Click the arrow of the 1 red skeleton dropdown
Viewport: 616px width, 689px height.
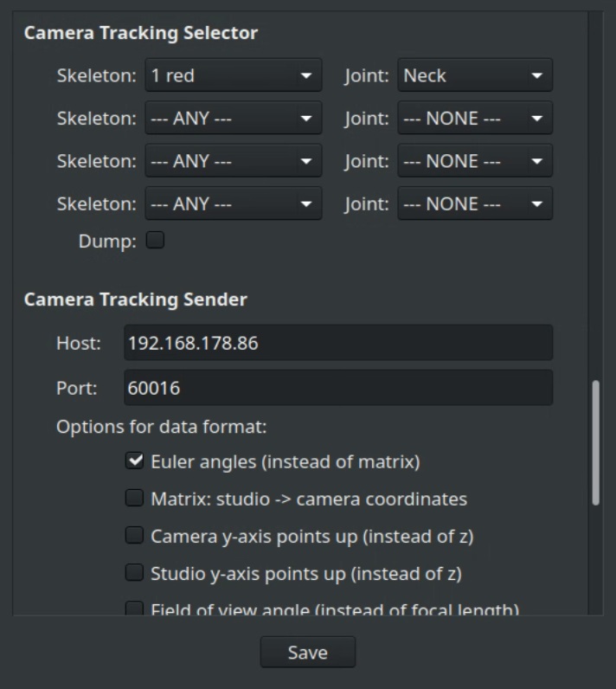click(x=306, y=76)
